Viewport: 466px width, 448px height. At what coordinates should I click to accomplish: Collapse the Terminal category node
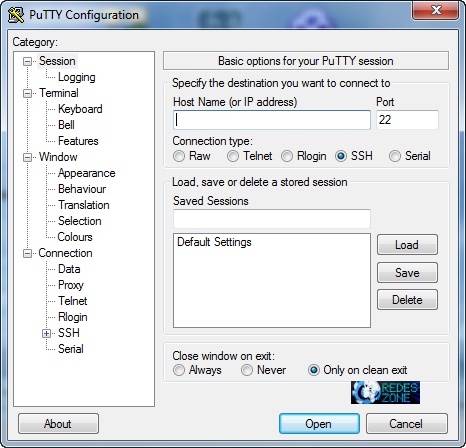click(x=27, y=93)
